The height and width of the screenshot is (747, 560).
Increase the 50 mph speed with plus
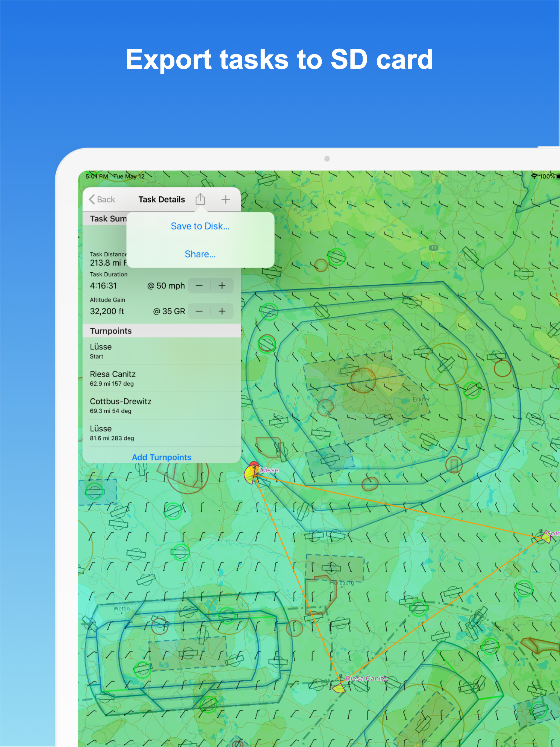tap(222, 286)
